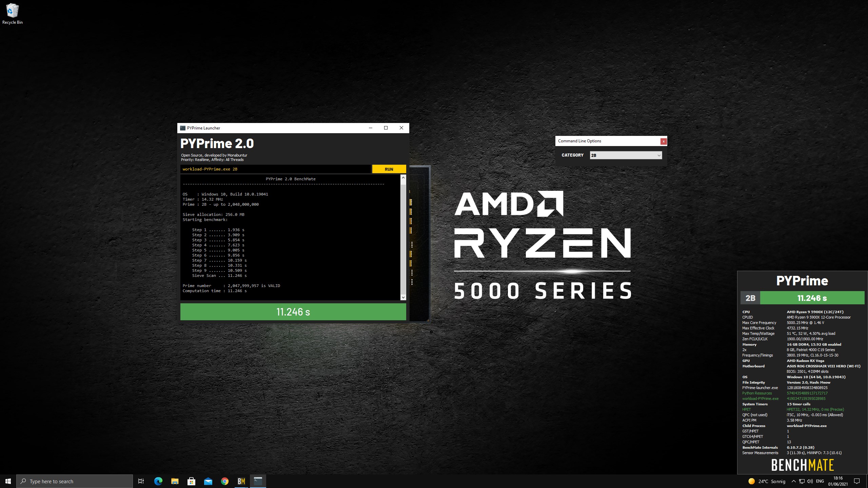Click 'Sieve allocation: 256.0 MB' line
The width and height of the screenshot is (868, 488).
click(213, 215)
